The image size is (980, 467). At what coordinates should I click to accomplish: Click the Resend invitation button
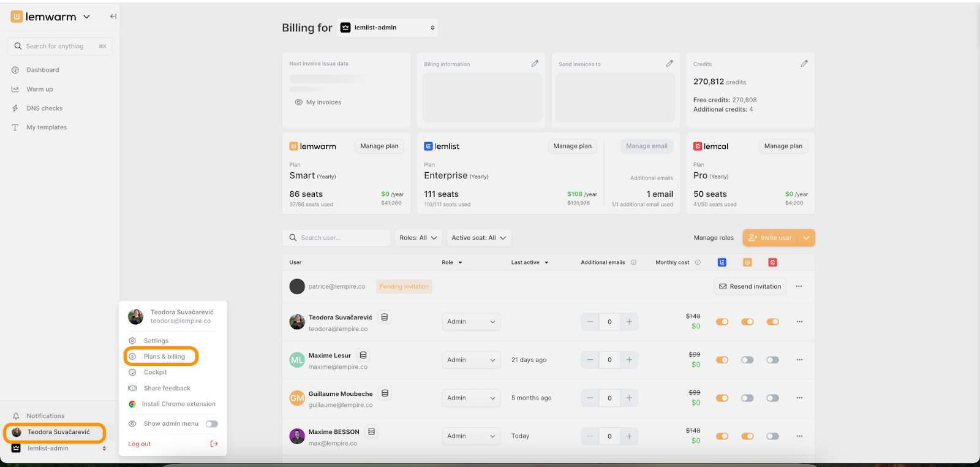click(750, 286)
